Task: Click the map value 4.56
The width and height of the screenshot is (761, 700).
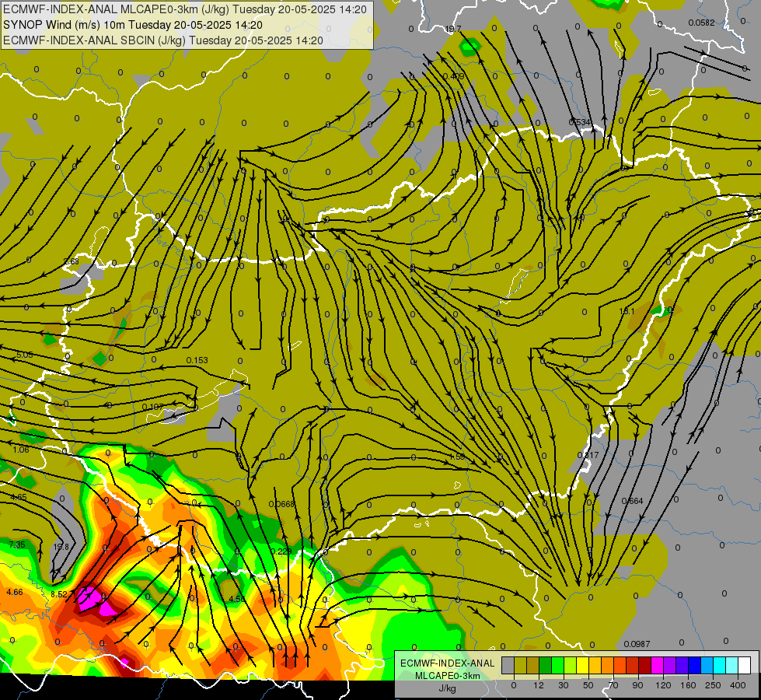Action: [237, 600]
